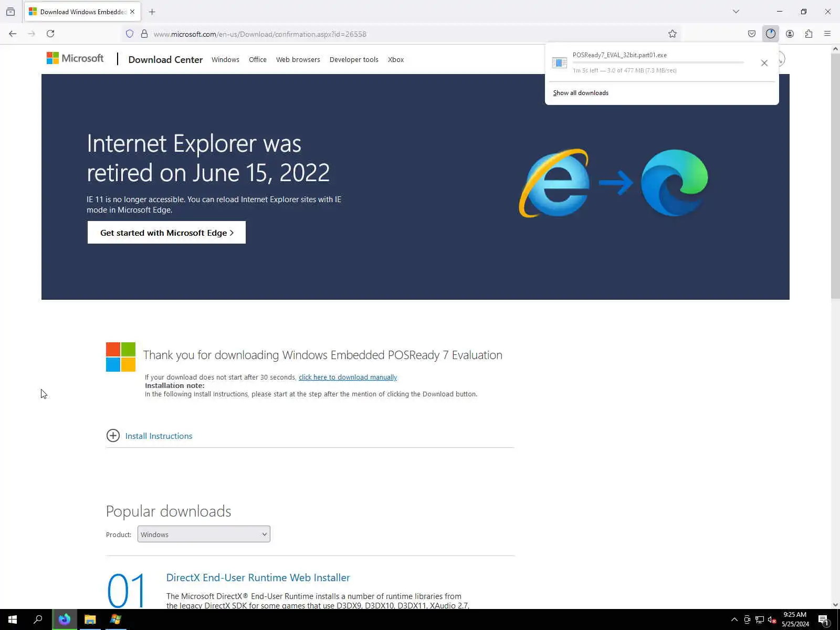
Task: Open the Extensions puzzle icon
Action: (x=808, y=34)
